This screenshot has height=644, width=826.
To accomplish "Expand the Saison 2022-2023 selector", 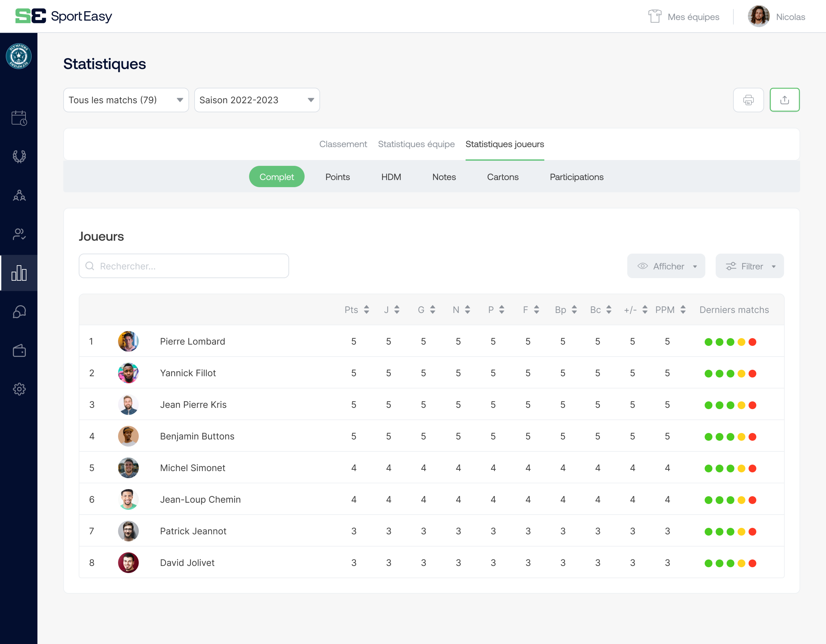I will click(257, 100).
